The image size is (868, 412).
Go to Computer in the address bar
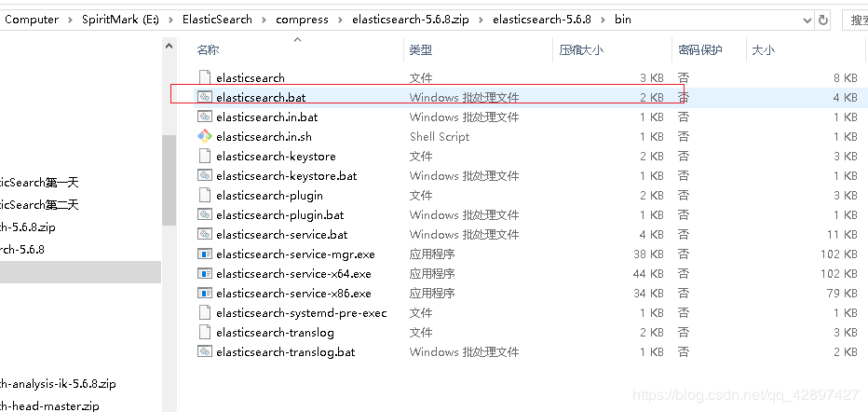tap(32, 20)
